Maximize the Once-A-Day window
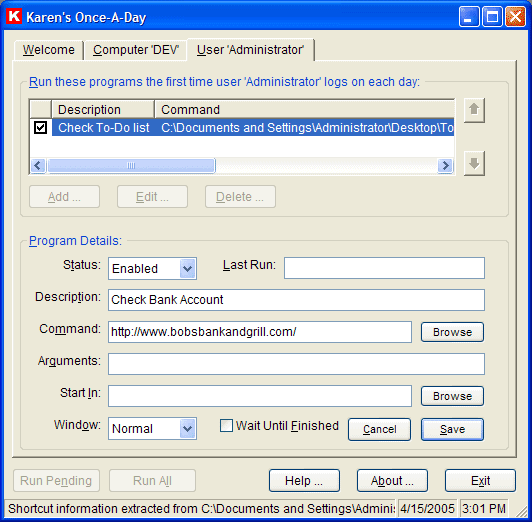 point(492,17)
